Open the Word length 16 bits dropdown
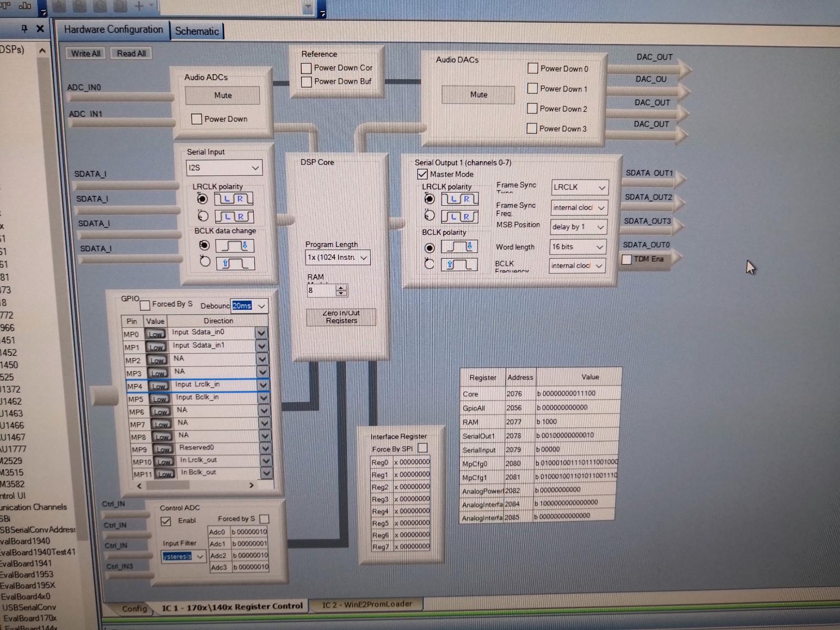 (577, 247)
